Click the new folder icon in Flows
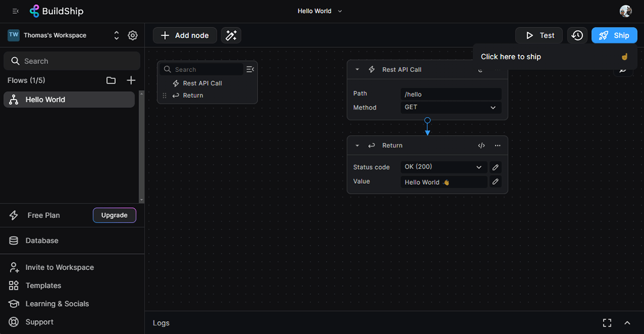 (111, 81)
